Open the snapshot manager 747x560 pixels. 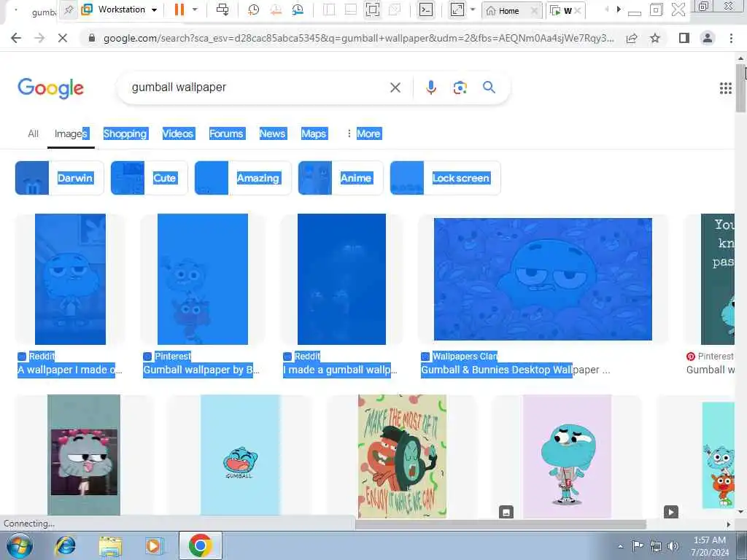point(298,9)
